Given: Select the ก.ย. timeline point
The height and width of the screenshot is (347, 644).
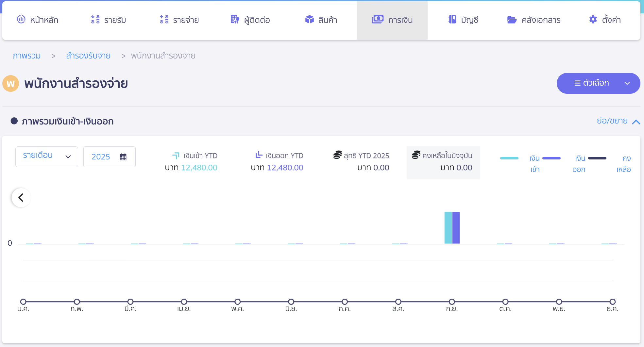Looking at the screenshot, I should tap(452, 302).
